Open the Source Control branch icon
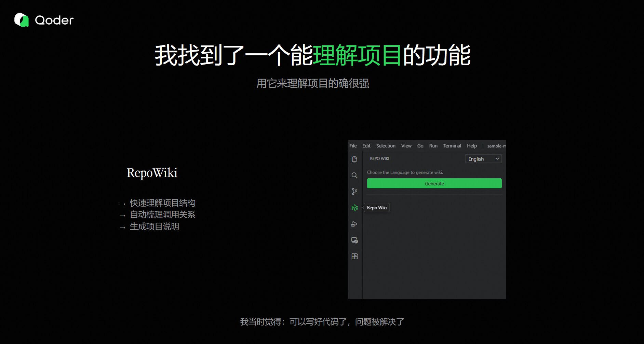 (354, 192)
